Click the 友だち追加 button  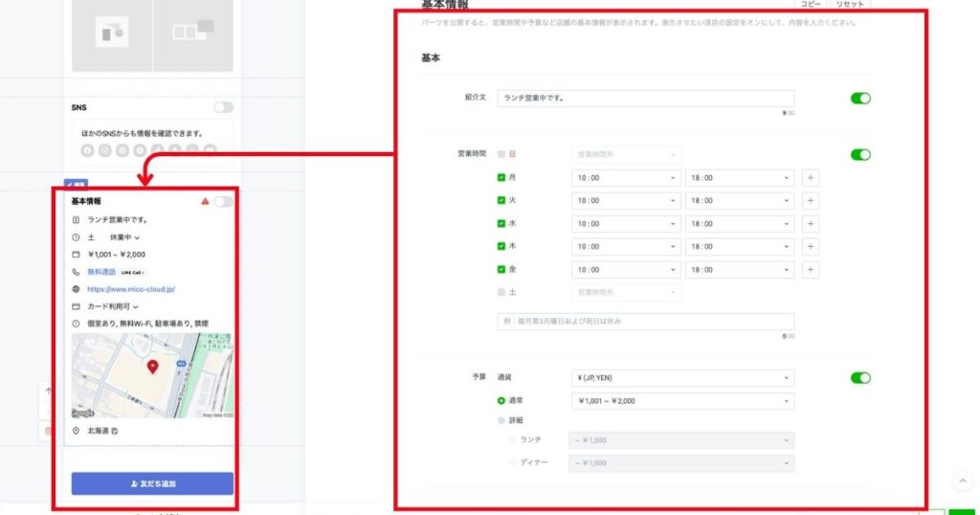[x=152, y=483]
